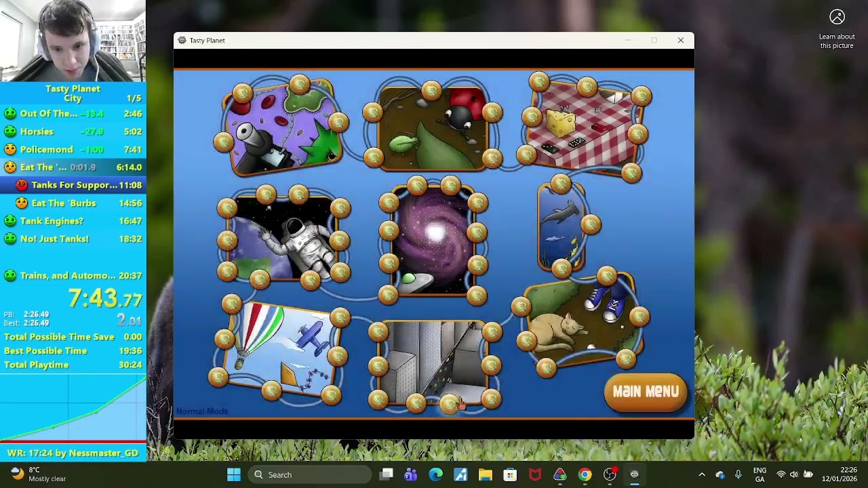868x488 pixels.
Task: Click the Total Possible Time Save row
Action: [73, 337]
